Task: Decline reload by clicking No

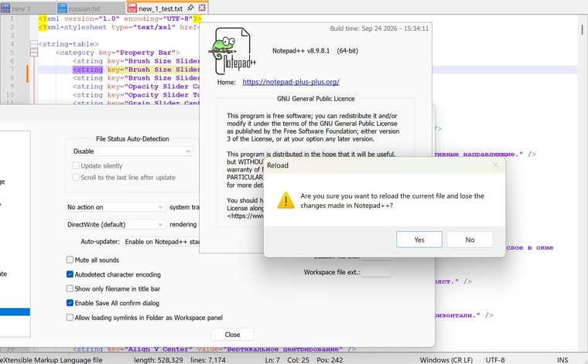Action: click(470, 240)
